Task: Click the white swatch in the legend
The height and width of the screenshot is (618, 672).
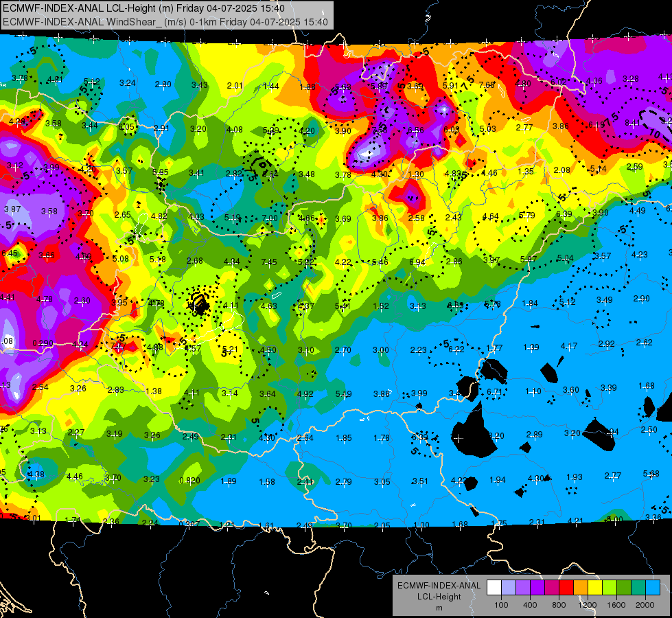Action: coord(494,588)
